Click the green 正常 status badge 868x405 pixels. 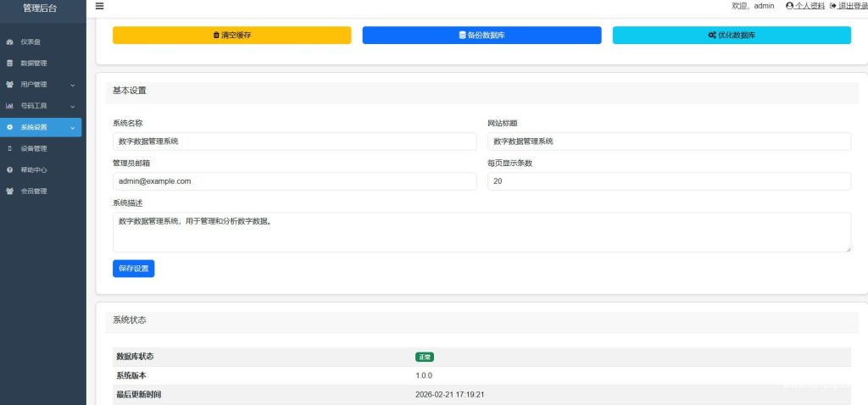pos(425,358)
